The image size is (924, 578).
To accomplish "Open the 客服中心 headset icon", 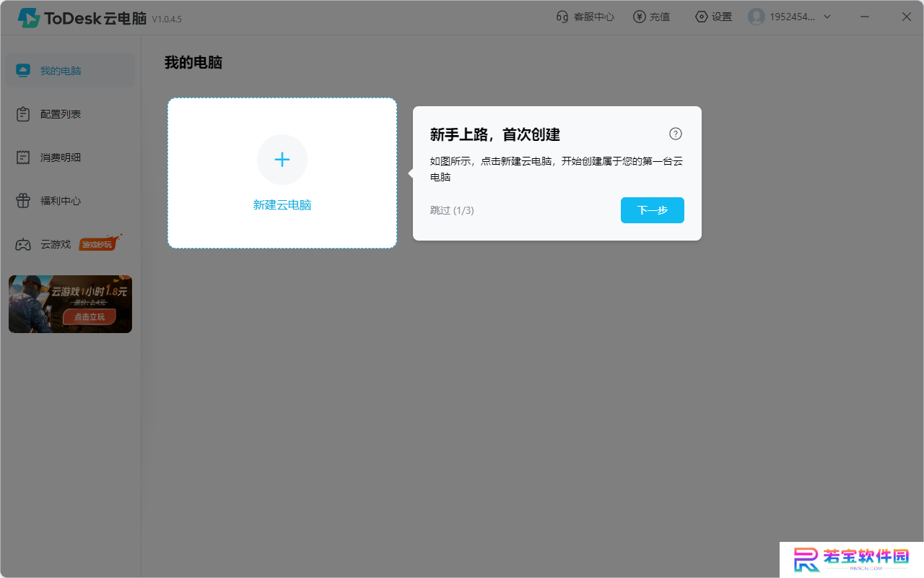I will (562, 17).
